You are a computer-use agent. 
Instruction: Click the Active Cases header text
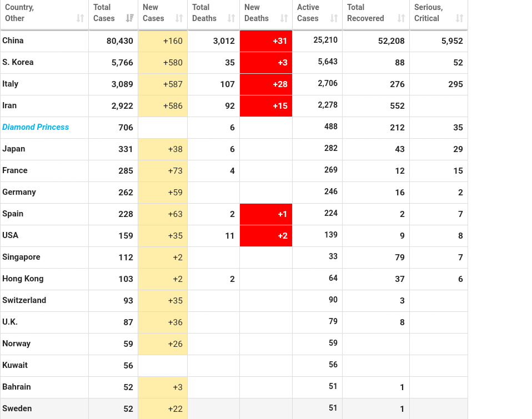coord(308,13)
